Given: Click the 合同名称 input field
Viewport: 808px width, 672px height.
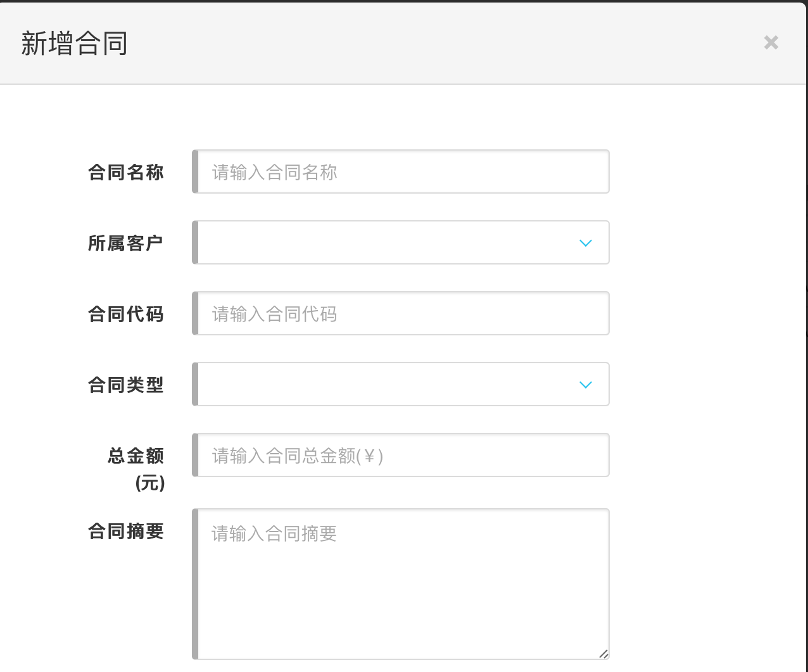Looking at the screenshot, I should point(403,171).
